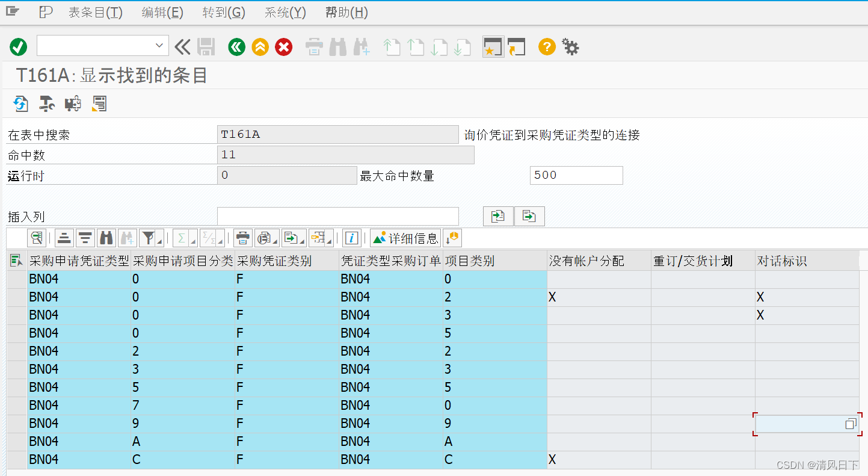Open the 编辑(E) menu
868x476 pixels.
(x=162, y=12)
